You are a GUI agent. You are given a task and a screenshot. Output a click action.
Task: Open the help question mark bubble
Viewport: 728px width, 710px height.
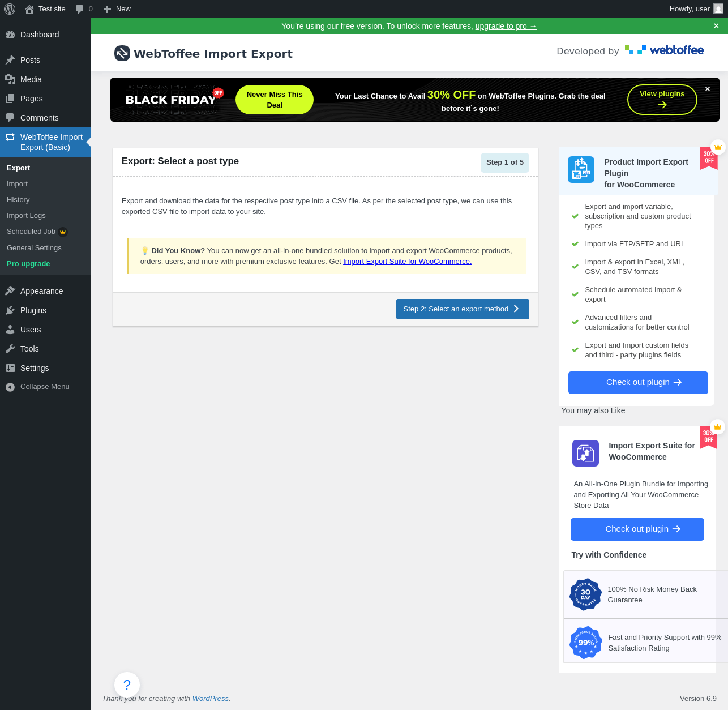127,685
